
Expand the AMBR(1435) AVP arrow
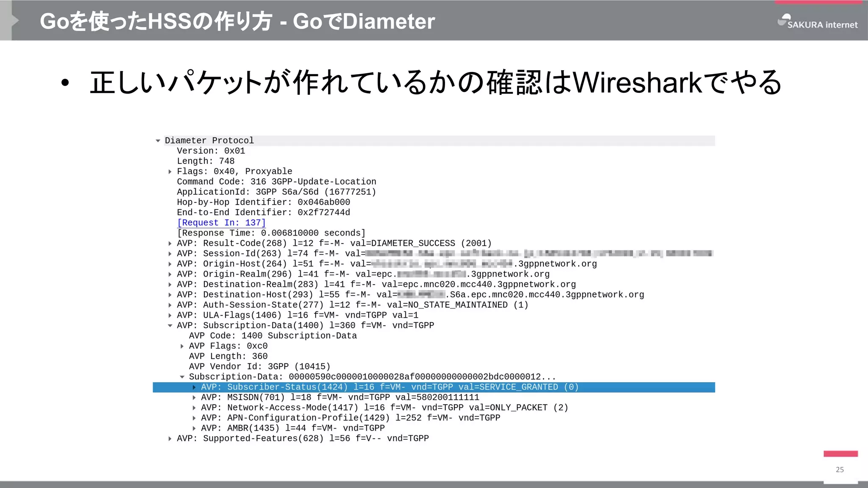tap(194, 428)
